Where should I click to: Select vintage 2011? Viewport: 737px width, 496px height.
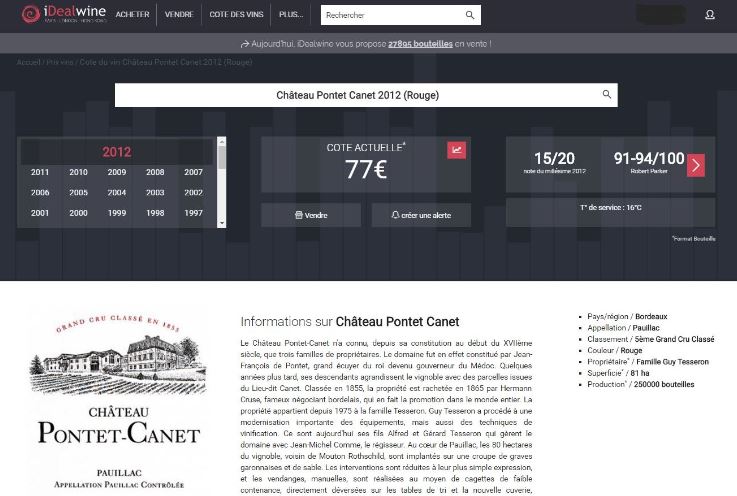(x=40, y=172)
